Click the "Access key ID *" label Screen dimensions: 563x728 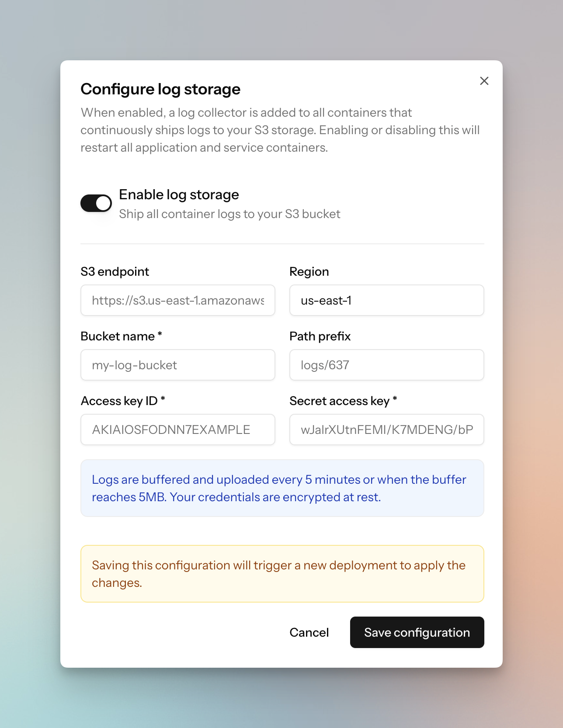tap(123, 401)
